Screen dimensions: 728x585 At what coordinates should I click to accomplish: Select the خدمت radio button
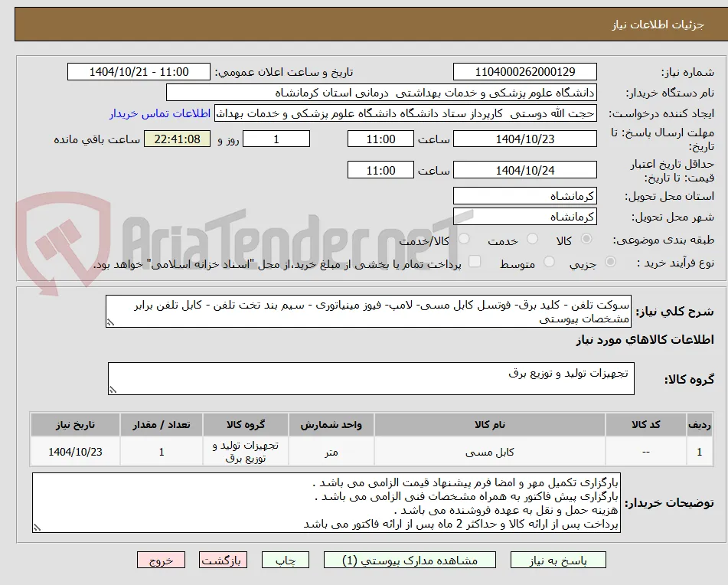532,239
